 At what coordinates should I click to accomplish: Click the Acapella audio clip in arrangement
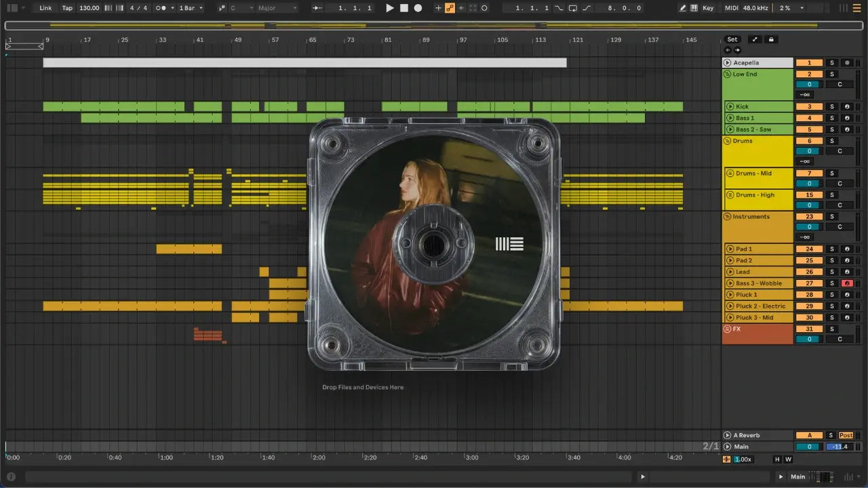click(304, 62)
